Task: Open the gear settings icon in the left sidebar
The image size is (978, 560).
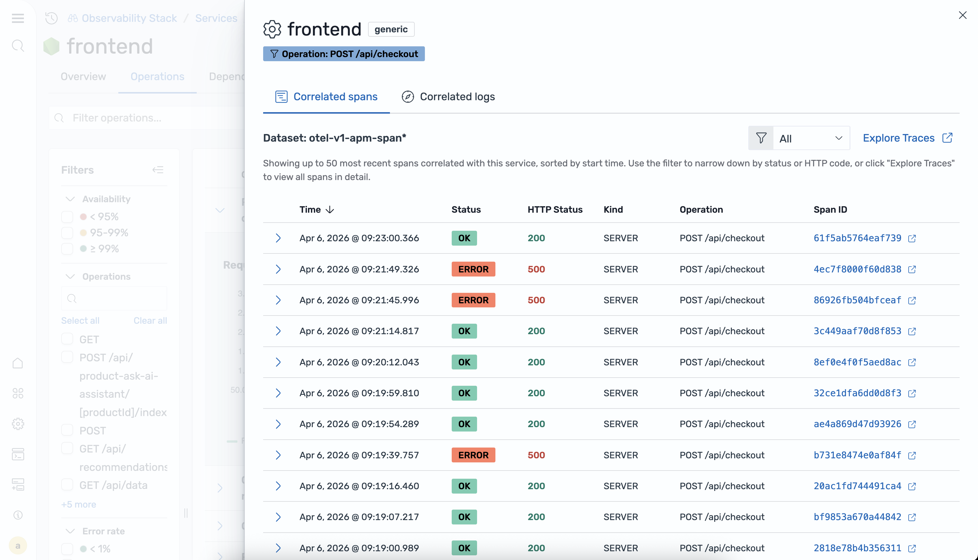Action: coord(18,424)
